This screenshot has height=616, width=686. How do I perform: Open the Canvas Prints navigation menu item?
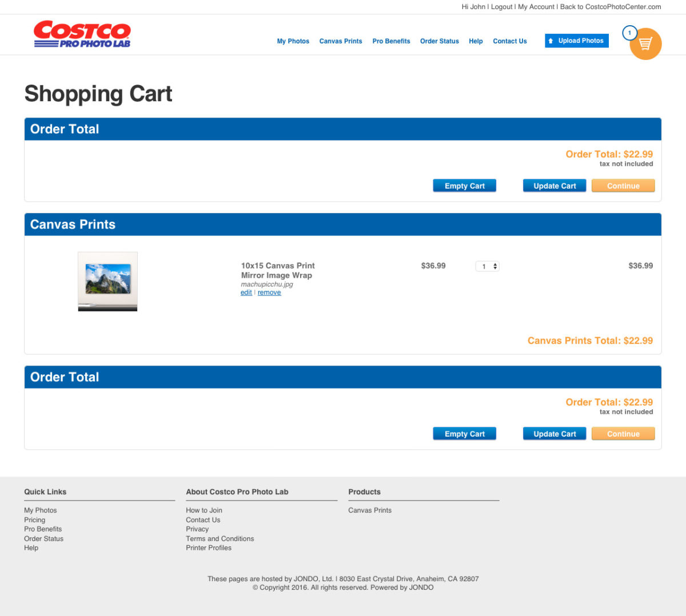[x=341, y=41]
